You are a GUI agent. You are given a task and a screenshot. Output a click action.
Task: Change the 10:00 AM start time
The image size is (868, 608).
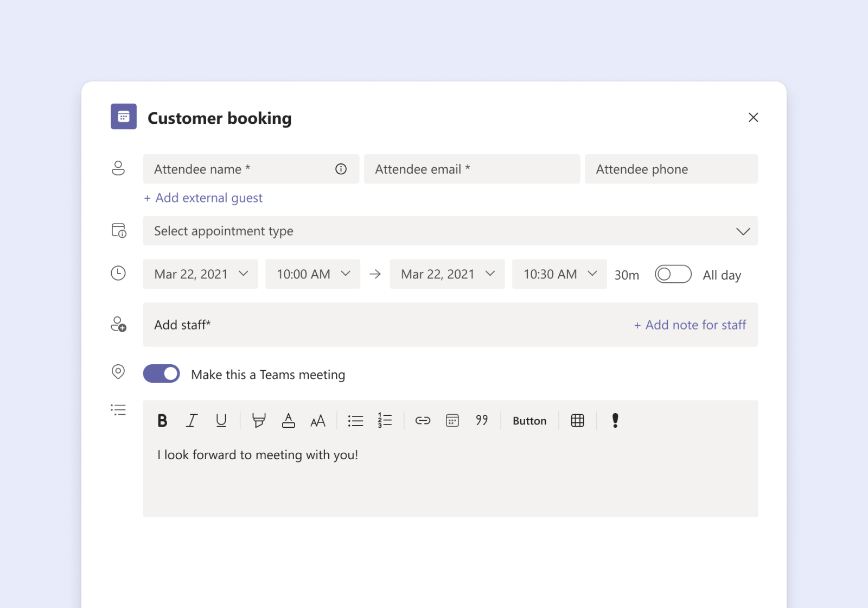[312, 274]
